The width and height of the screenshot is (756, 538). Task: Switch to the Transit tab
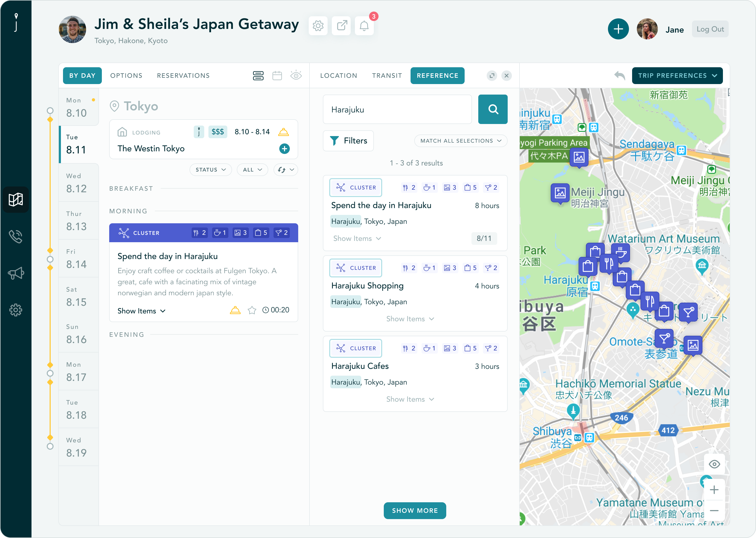(x=387, y=76)
